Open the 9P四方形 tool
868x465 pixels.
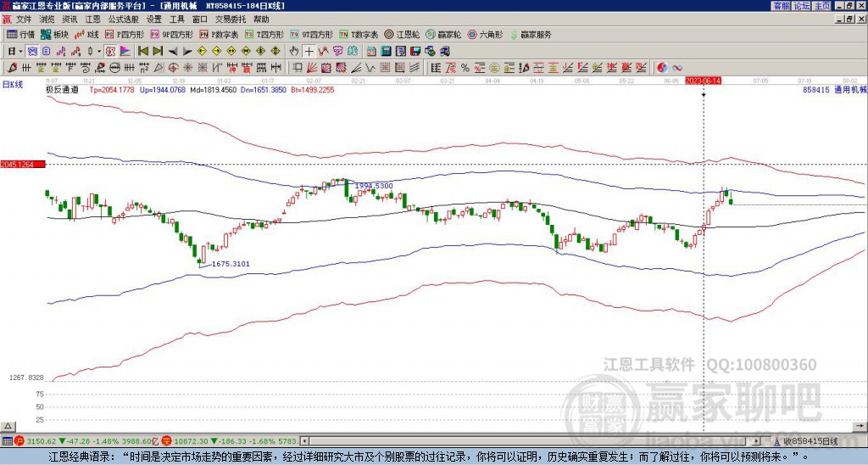point(171,34)
